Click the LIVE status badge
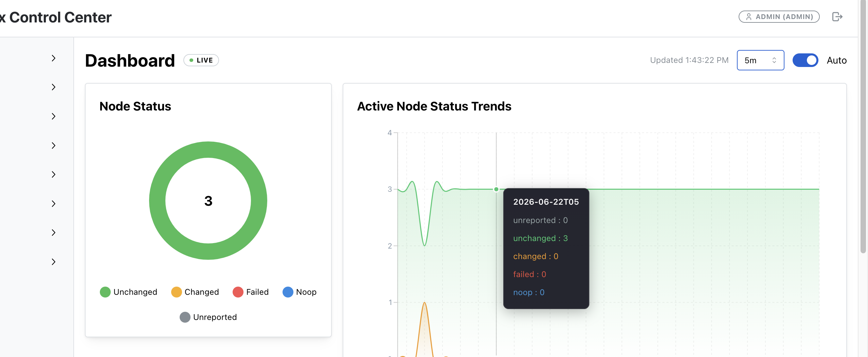Screen dimensions: 868x357 pyautogui.click(x=201, y=60)
